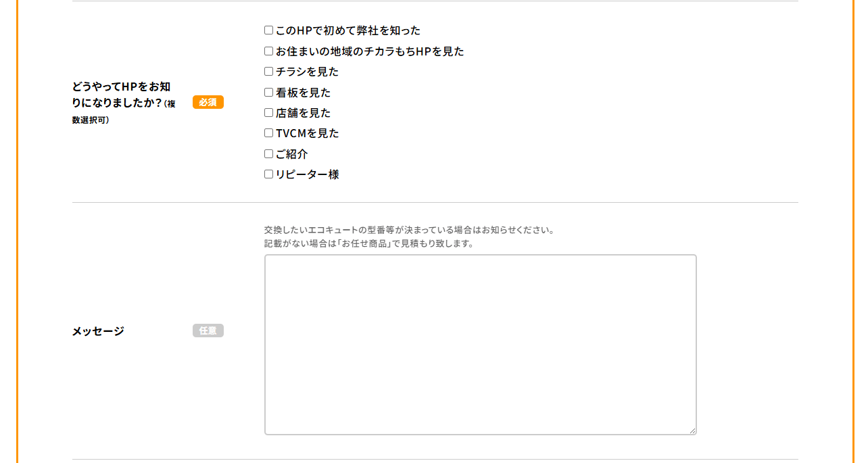The width and height of the screenshot is (868, 463).
Task: Tick the 'TVCMを見た' checkbox
Action: click(x=268, y=133)
